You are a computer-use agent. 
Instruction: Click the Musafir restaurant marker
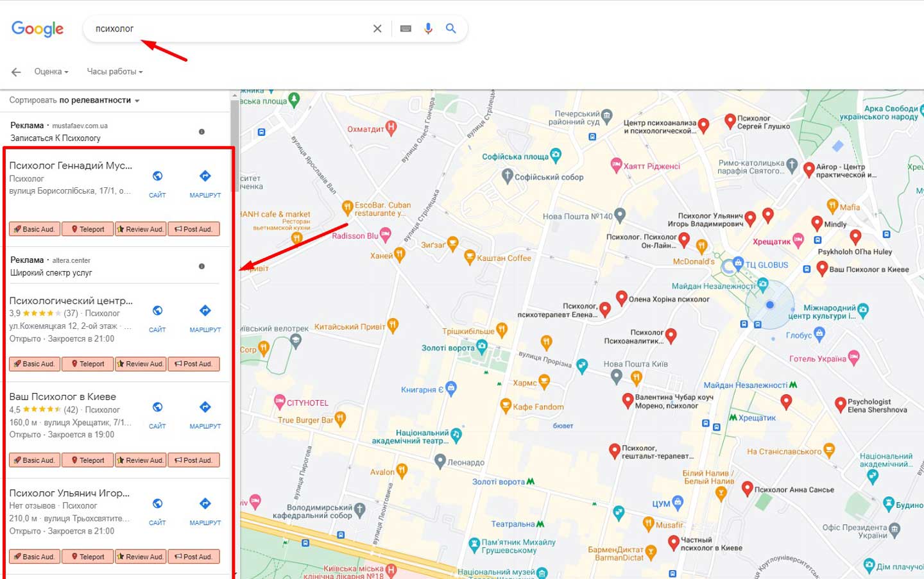pyautogui.click(x=648, y=524)
